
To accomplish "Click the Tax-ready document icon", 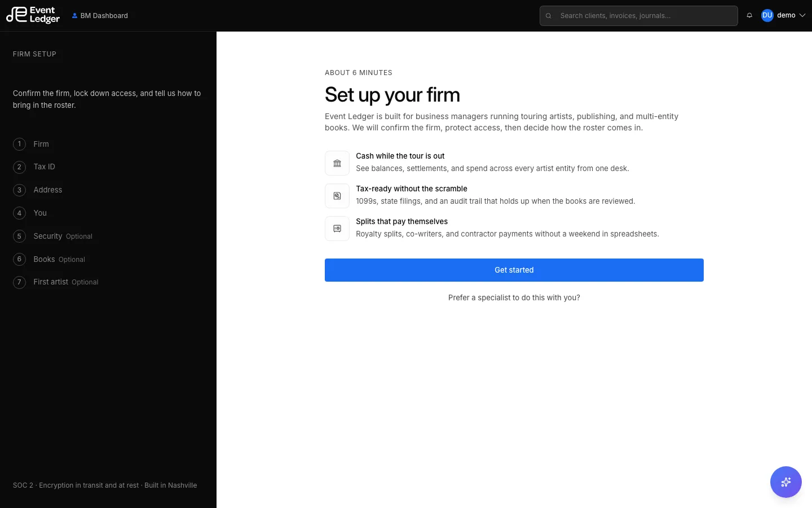I will [337, 196].
